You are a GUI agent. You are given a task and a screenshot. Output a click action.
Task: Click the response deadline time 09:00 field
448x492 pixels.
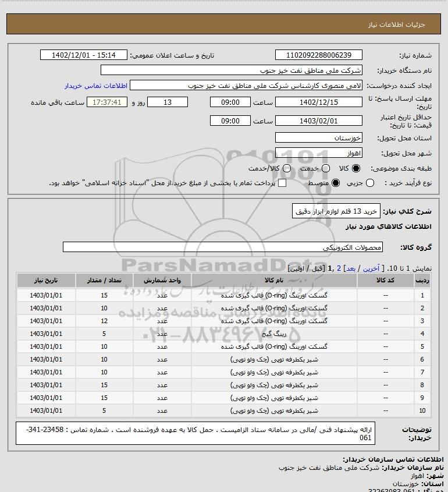[230, 102]
